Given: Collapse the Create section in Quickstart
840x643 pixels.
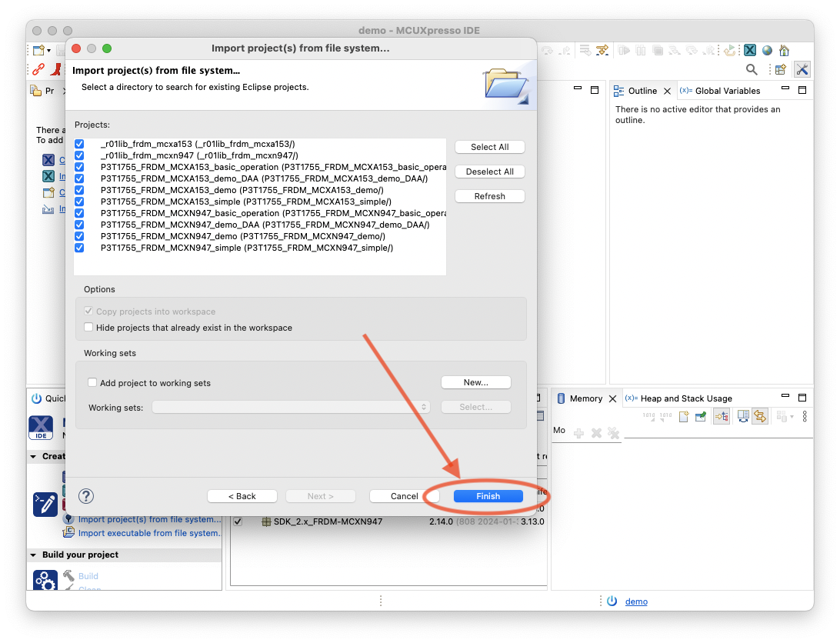Looking at the screenshot, I should click(33, 457).
